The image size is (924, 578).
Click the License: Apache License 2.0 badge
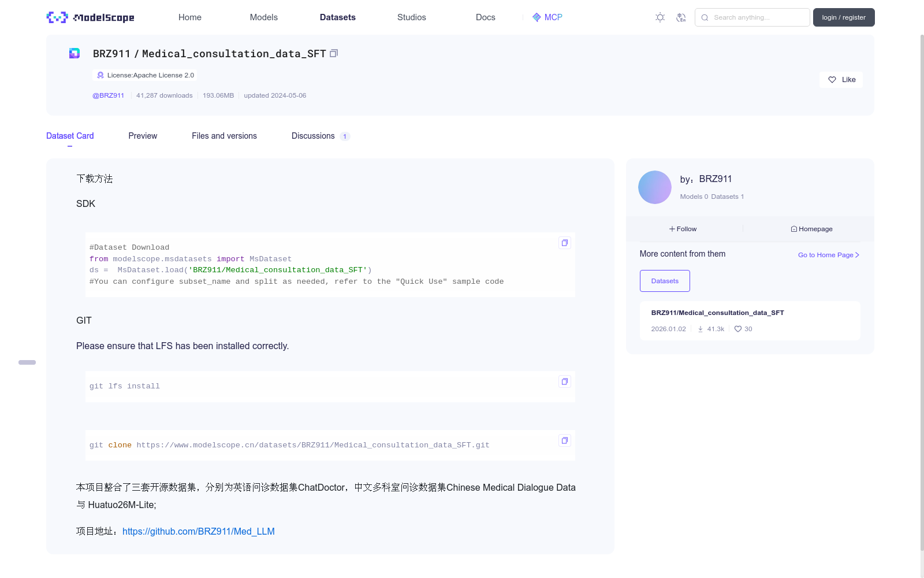[144, 75]
